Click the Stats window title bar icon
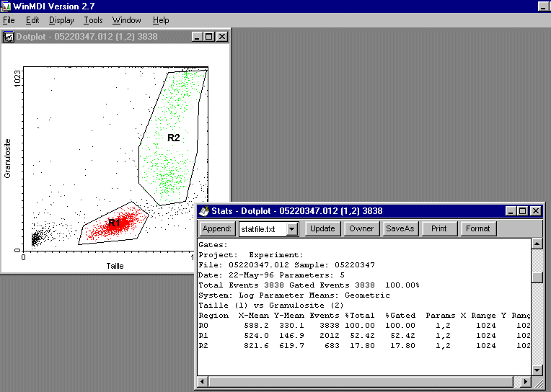 (205, 211)
